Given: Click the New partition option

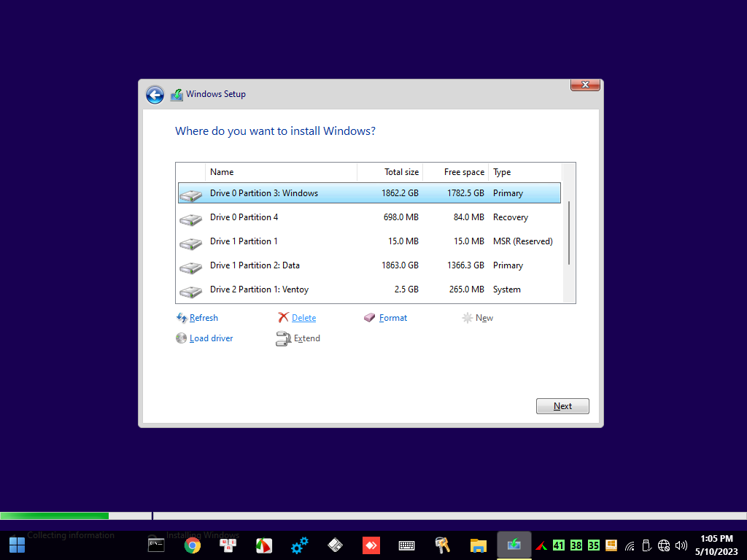Looking at the screenshot, I should 484,318.
